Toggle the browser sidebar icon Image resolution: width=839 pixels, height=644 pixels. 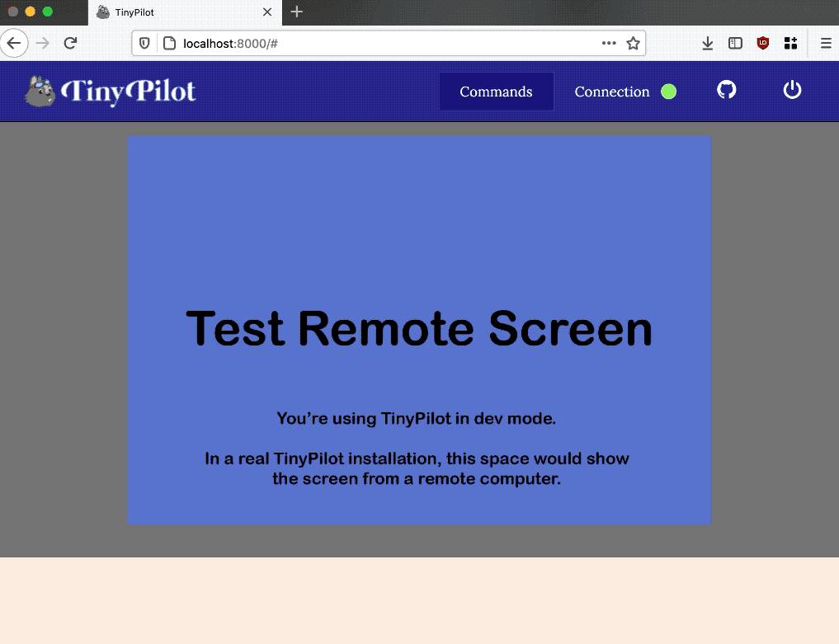(735, 42)
